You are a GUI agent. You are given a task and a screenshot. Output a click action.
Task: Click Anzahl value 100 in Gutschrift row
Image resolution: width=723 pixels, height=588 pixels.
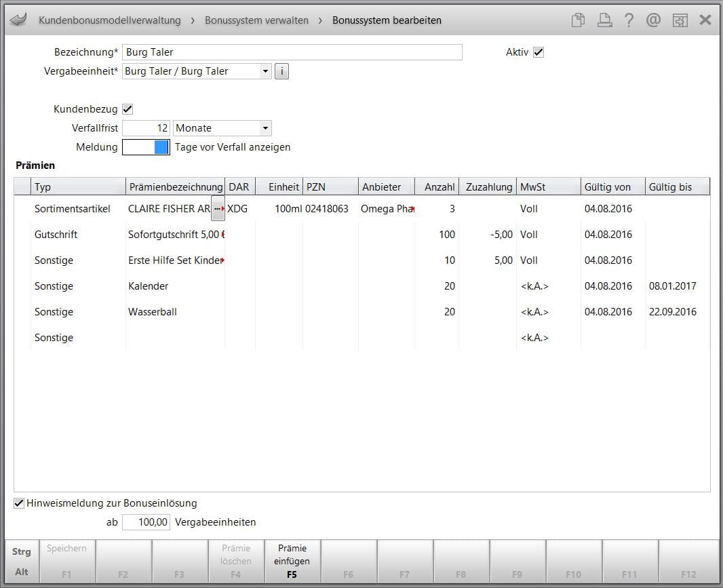click(x=447, y=235)
